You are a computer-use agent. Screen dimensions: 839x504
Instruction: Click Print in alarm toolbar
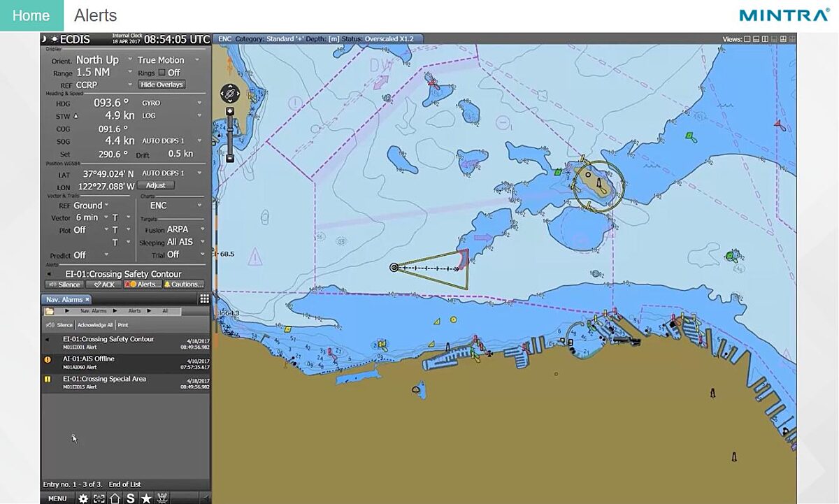123,325
